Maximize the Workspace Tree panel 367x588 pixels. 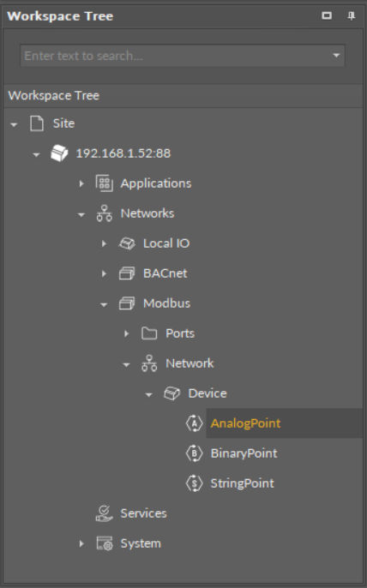click(x=327, y=15)
